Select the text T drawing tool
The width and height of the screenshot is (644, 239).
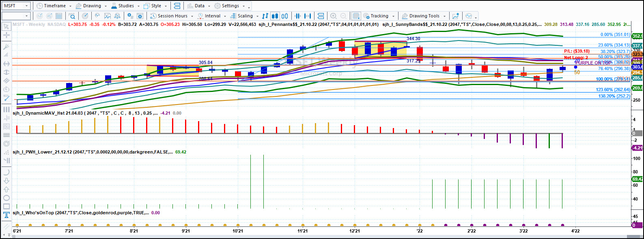tap(6, 215)
